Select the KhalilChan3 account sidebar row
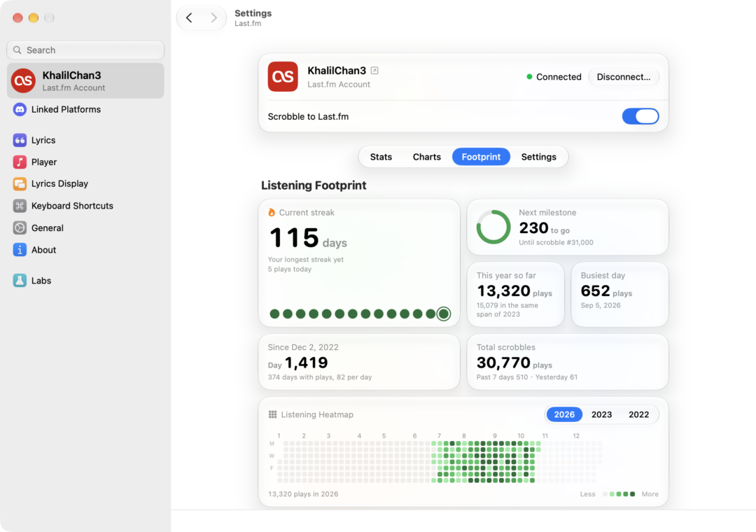Viewport: 756px width, 532px height. pos(85,80)
